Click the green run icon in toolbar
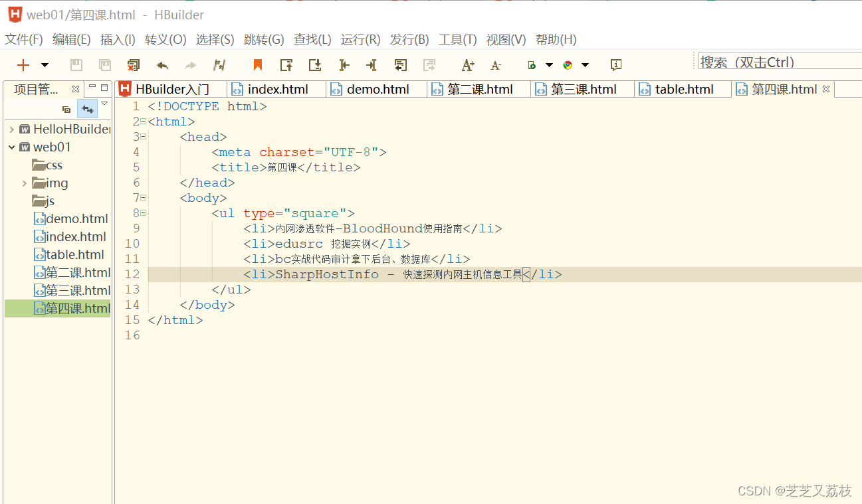Image resolution: width=862 pixels, height=504 pixels. (x=532, y=65)
